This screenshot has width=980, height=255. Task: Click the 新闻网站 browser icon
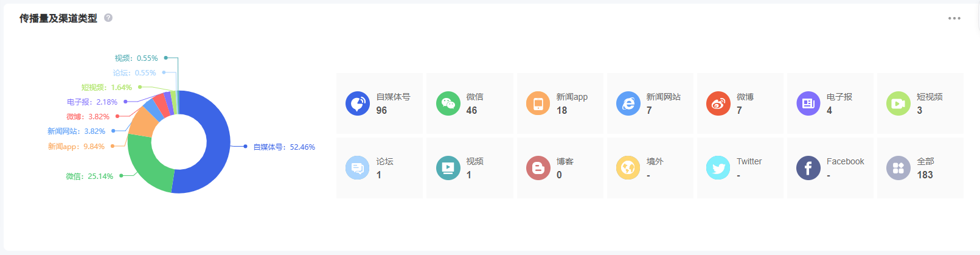pos(628,103)
